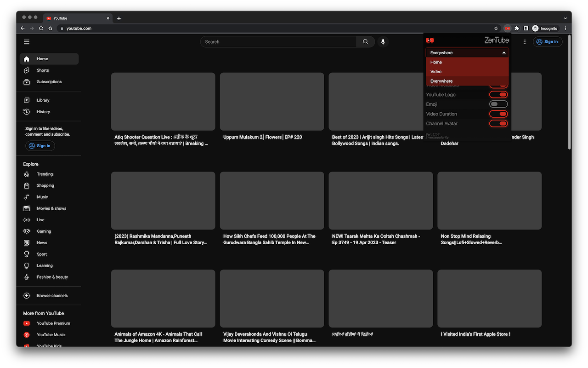This screenshot has width=588, height=368.
Task: Click Sign in button in sidebar
Action: 40,146
